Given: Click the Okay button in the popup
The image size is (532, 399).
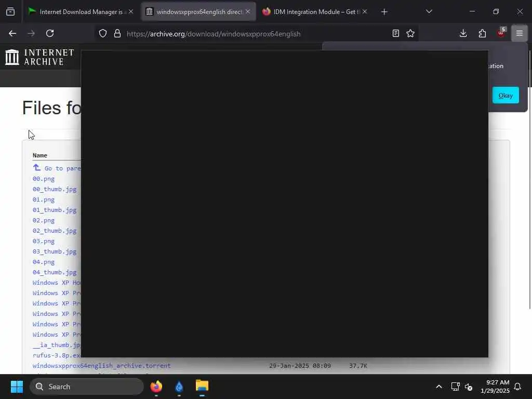Looking at the screenshot, I should coord(506,96).
